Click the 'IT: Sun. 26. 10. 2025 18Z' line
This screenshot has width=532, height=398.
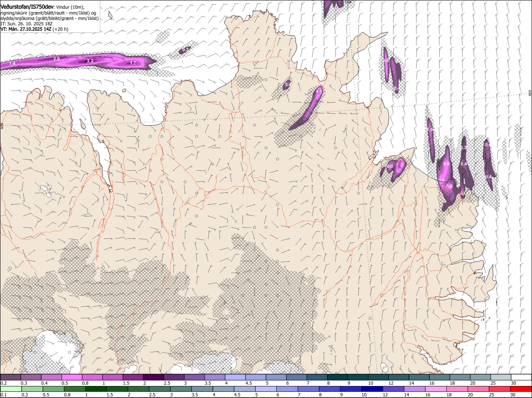[27, 24]
